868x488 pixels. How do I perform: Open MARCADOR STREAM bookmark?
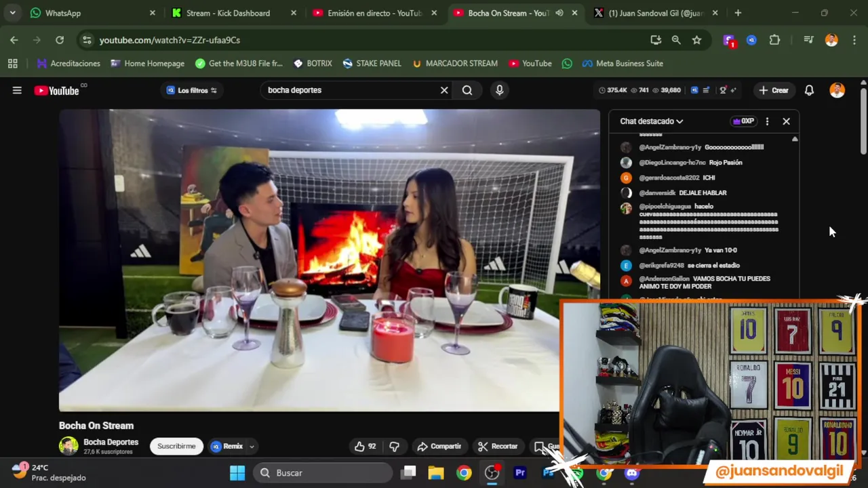pyautogui.click(x=454, y=63)
